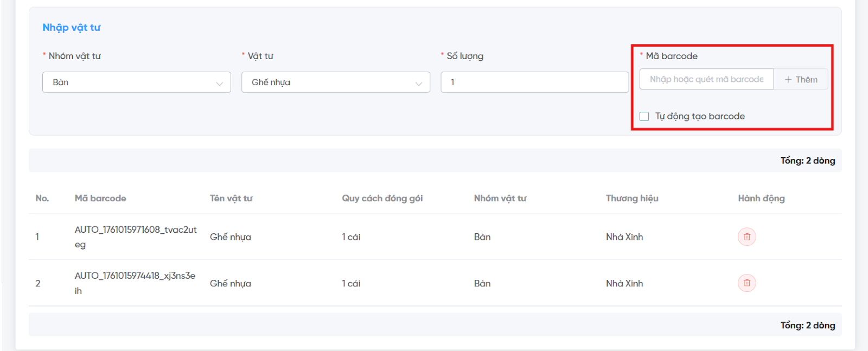Open the Nhóm vật tư dropdown
Screen dimensions: 868x351
coord(136,82)
